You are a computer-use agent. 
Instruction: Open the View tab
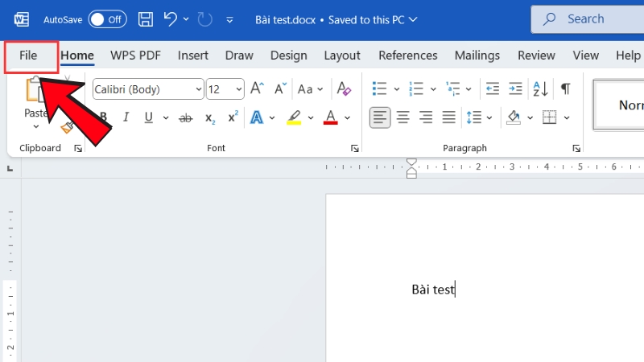coord(586,56)
